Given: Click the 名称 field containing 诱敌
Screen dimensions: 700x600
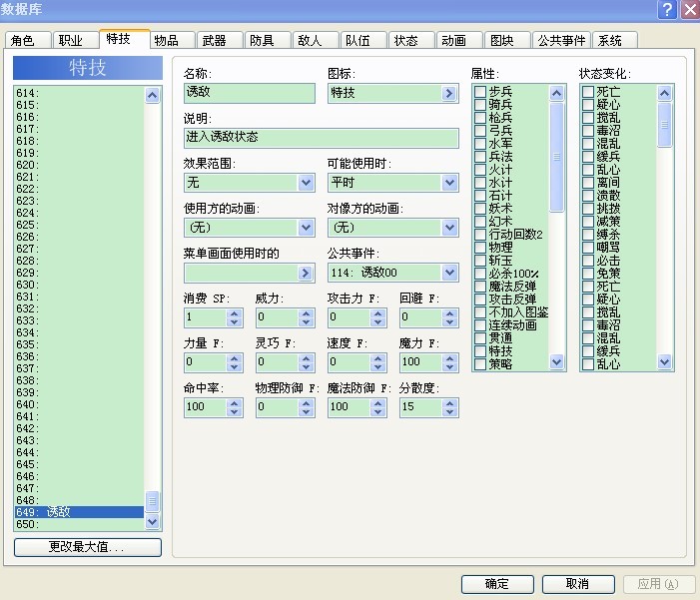Looking at the screenshot, I should coord(249,93).
